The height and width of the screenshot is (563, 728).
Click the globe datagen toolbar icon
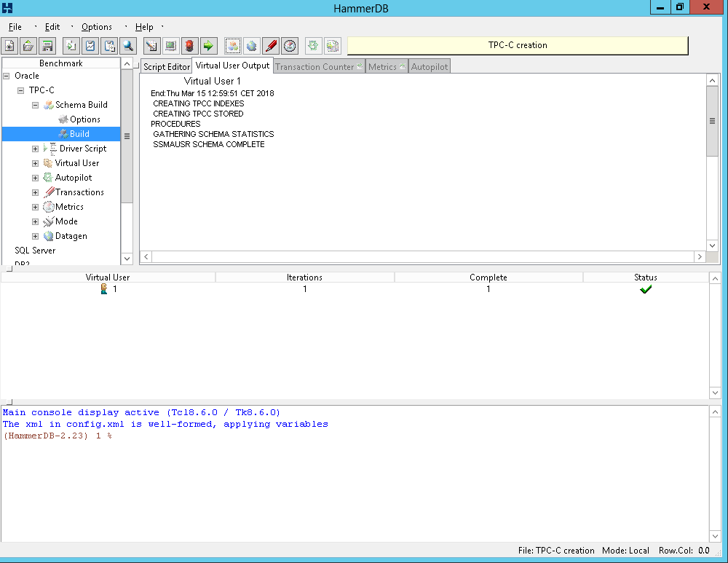click(x=251, y=46)
